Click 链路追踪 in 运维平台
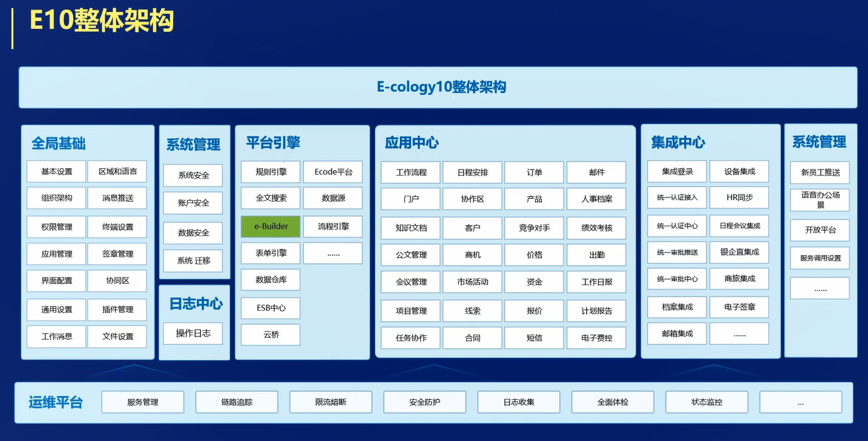The image size is (868, 441). 237,402
